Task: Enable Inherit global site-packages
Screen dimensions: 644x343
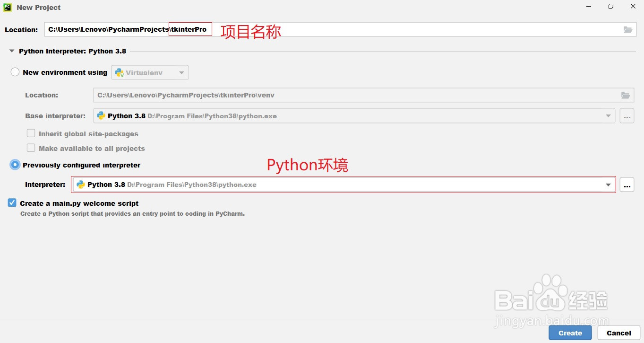Action: pos(31,133)
